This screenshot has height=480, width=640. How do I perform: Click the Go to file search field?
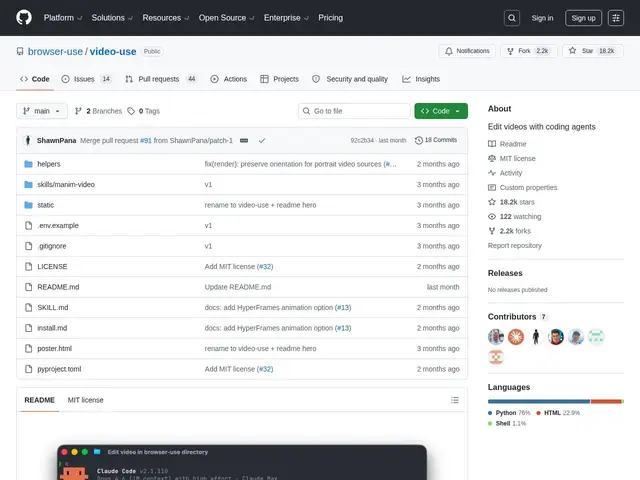(354, 111)
